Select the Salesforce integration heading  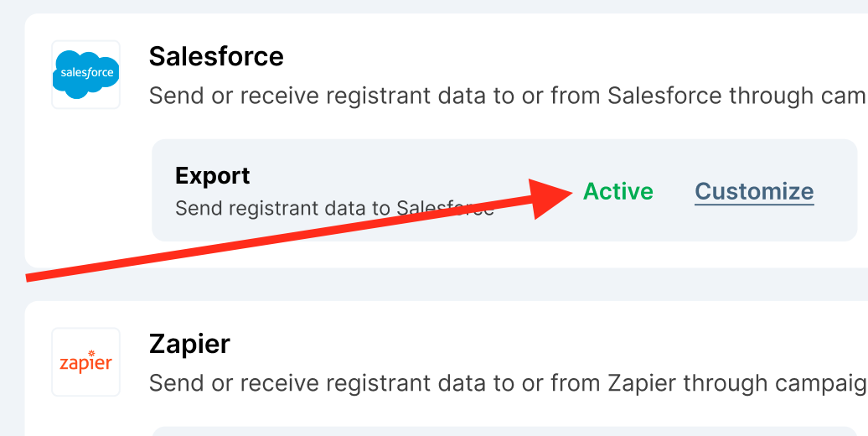click(216, 56)
